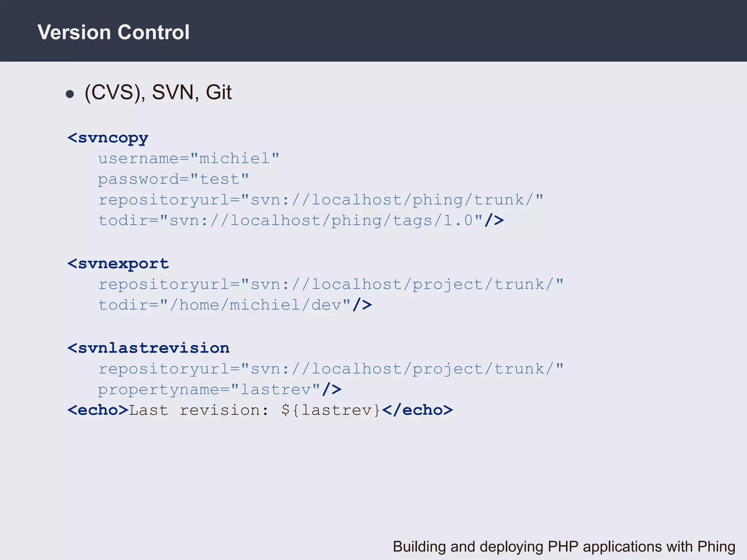Click the <svnlastrevision opening tag
Image resolution: width=747 pixels, height=560 pixels.
tap(148, 348)
